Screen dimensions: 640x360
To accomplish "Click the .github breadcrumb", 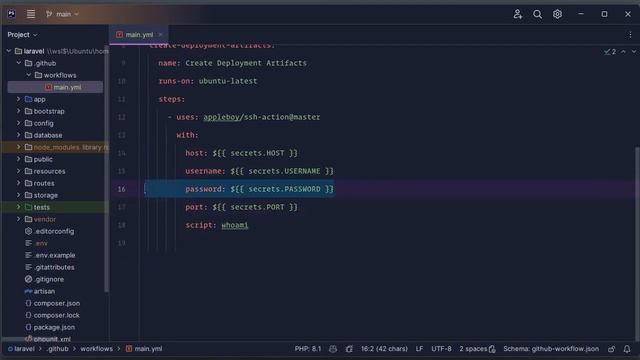I will [x=58, y=349].
